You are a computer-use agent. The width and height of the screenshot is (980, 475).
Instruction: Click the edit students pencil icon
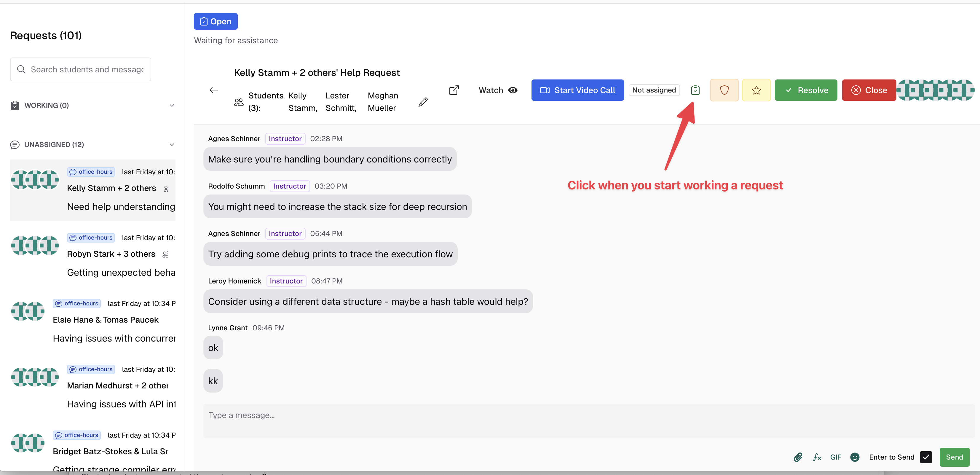[x=423, y=102]
